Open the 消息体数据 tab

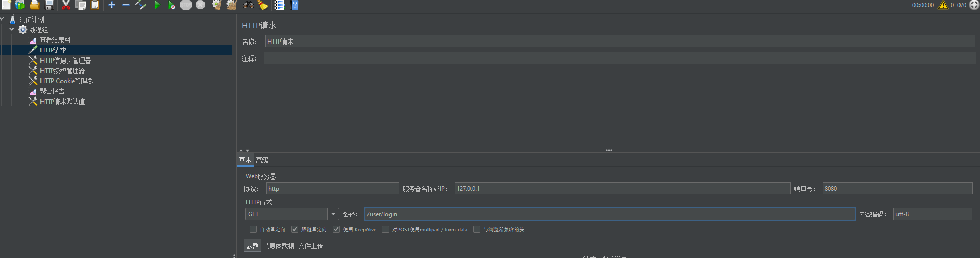click(279, 246)
